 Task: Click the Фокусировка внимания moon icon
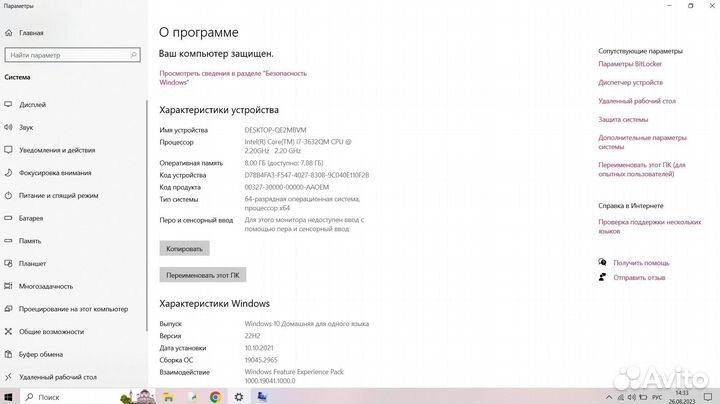pos(8,173)
